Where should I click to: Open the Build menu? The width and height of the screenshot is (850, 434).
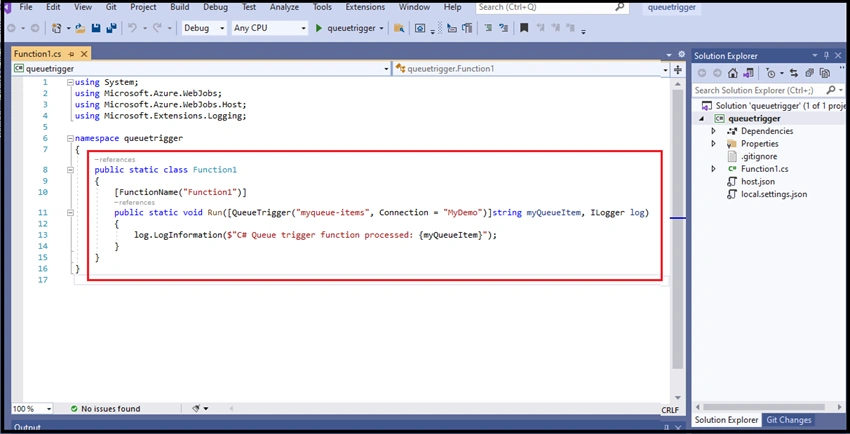pyautogui.click(x=179, y=7)
